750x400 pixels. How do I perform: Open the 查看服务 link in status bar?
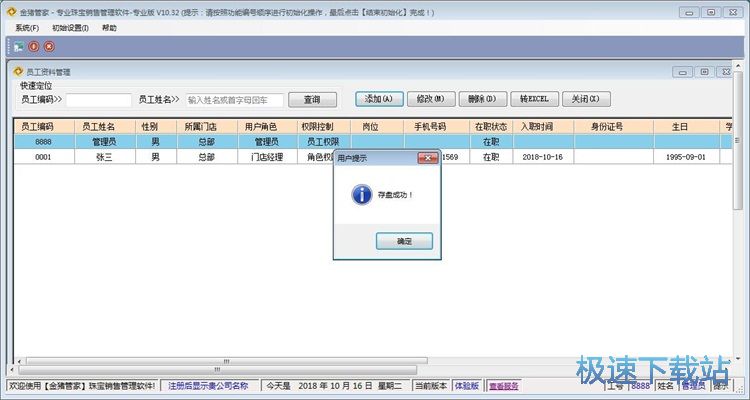tap(503, 386)
